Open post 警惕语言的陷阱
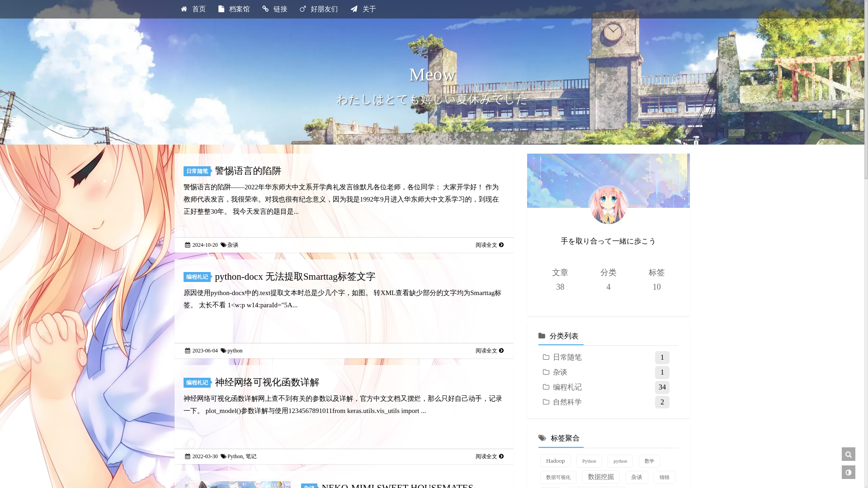This screenshot has height=488, width=868. pyautogui.click(x=248, y=171)
